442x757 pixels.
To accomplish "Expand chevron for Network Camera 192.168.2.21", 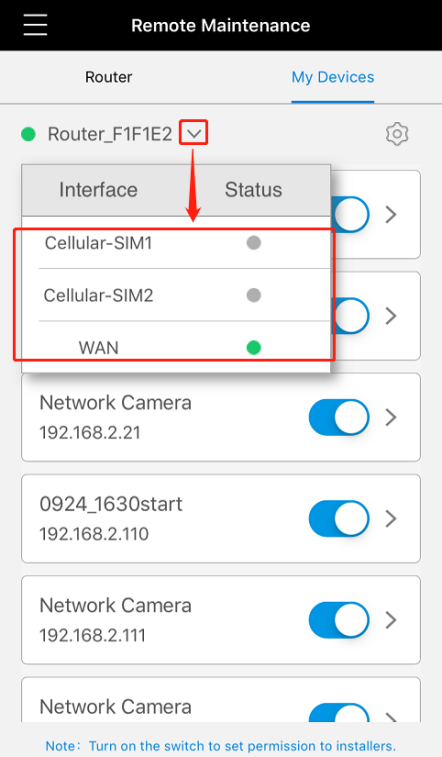I will coord(391,417).
